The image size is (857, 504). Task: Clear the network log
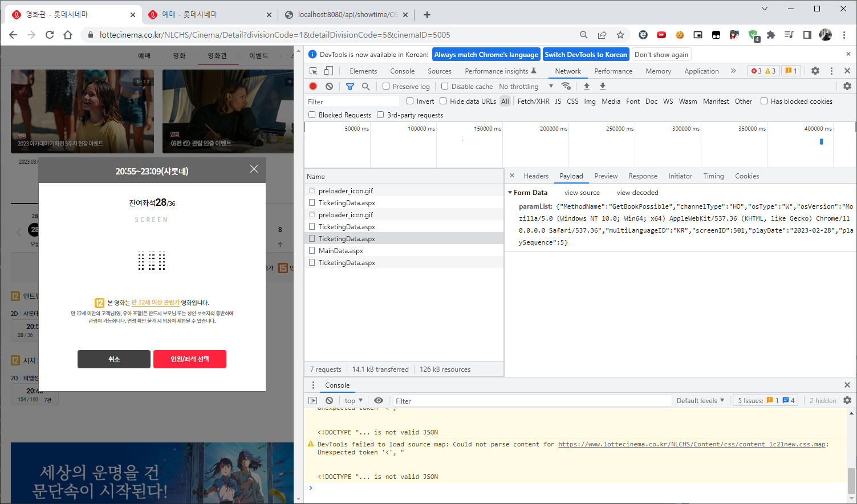[x=329, y=86]
